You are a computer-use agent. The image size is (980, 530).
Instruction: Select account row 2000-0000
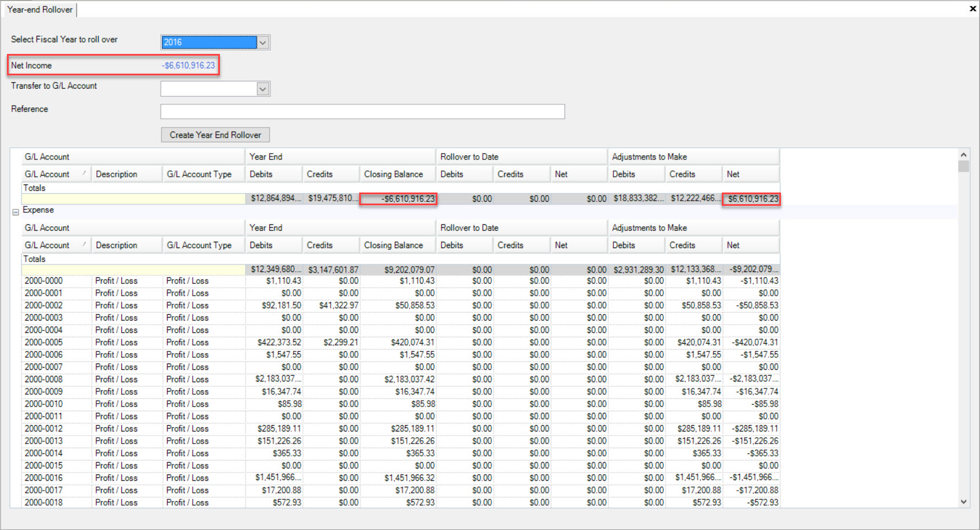click(400, 281)
